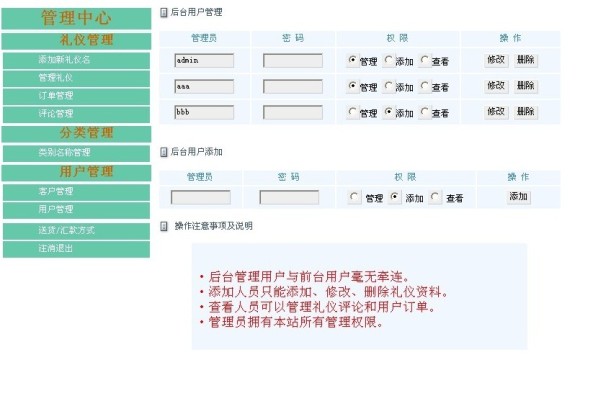The image size is (598, 406).
Task: Click 添加 button to add user
Action: (x=519, y=197)
